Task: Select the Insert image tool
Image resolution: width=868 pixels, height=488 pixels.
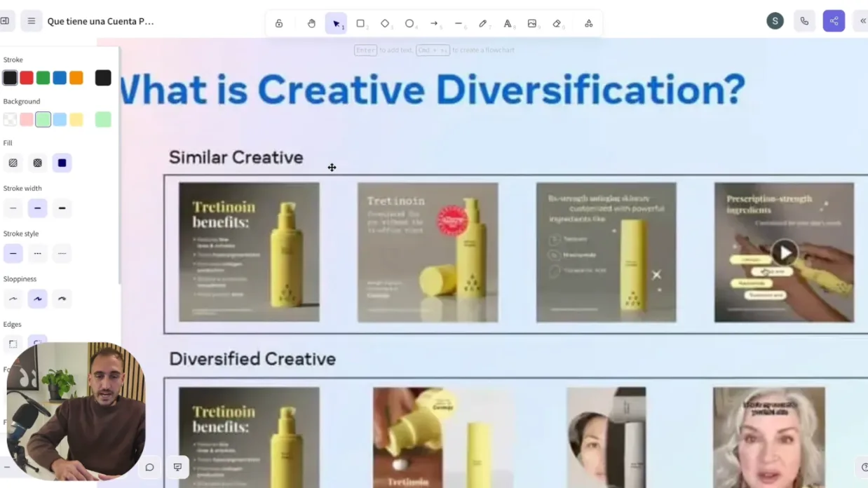Action: [532, 23]
